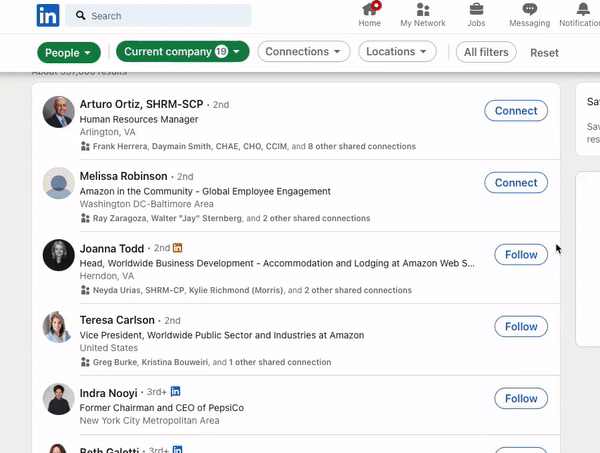Open Arturo Ortiz's profile photo
Image resolution: width=600 pixels, height=453 pixels.
[58, 112]
